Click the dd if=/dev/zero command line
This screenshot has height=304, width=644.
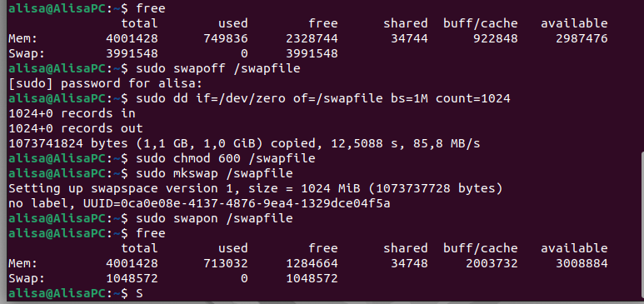pos(323,98)
